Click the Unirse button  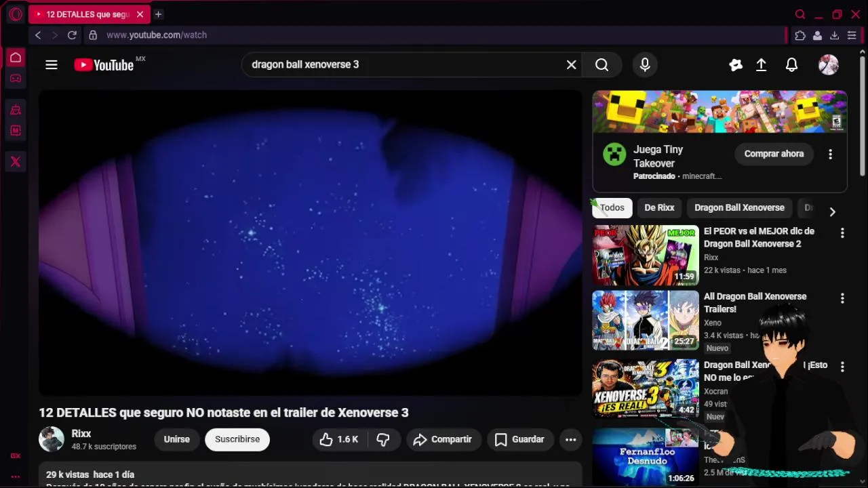point(176,439)
